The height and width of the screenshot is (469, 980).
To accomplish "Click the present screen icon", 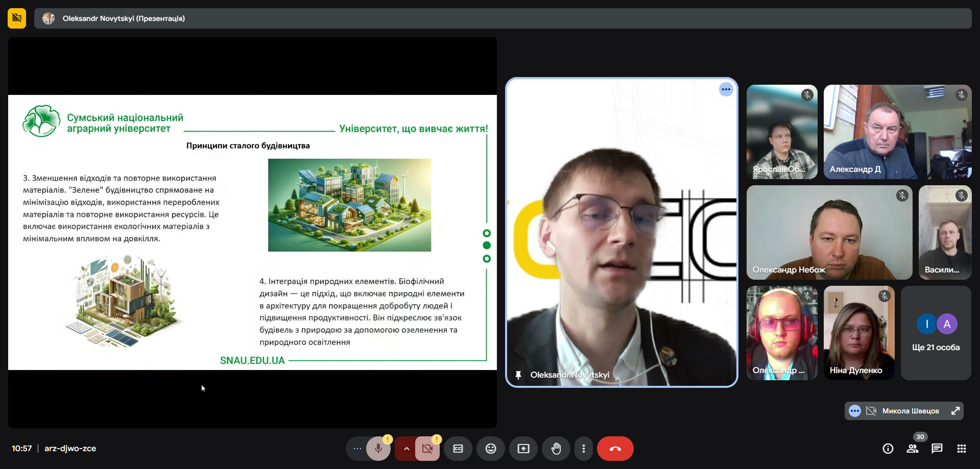I will click(x=523, y=449).
